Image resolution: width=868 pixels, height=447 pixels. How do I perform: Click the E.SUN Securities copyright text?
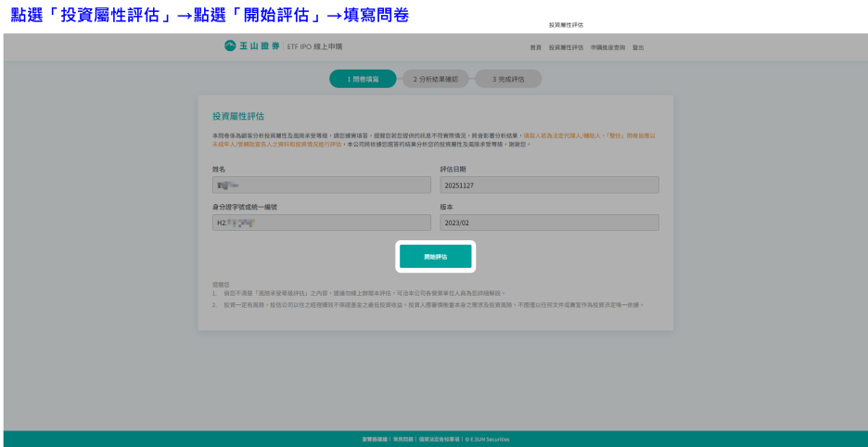tap(490, 439)
